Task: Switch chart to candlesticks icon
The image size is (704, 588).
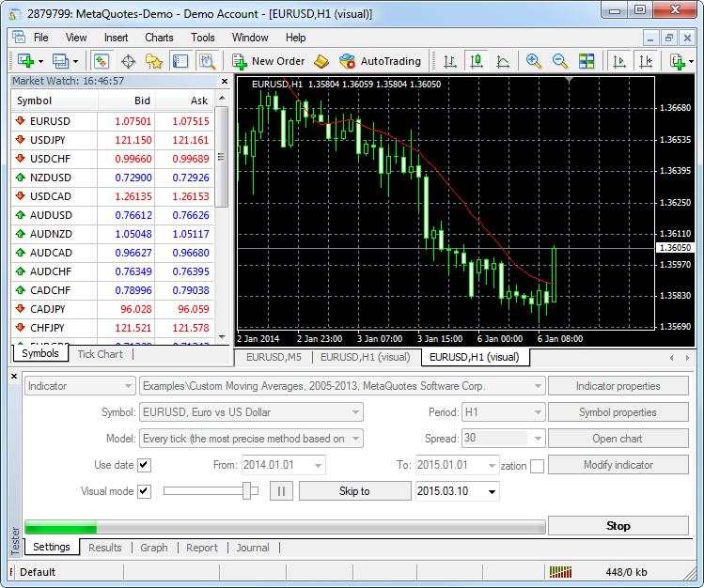Action: coord(477,61)
